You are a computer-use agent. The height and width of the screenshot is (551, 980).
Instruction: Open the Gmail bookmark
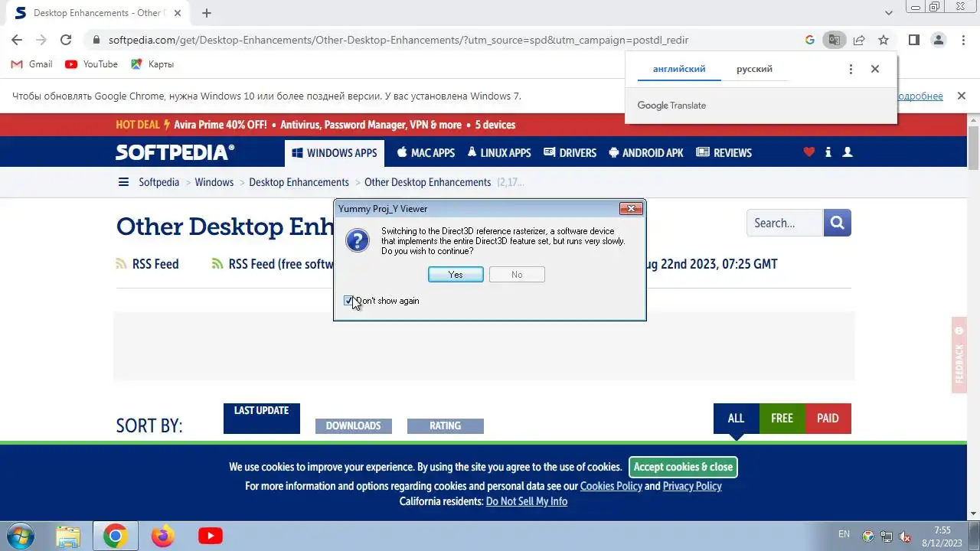coord(31,64)
